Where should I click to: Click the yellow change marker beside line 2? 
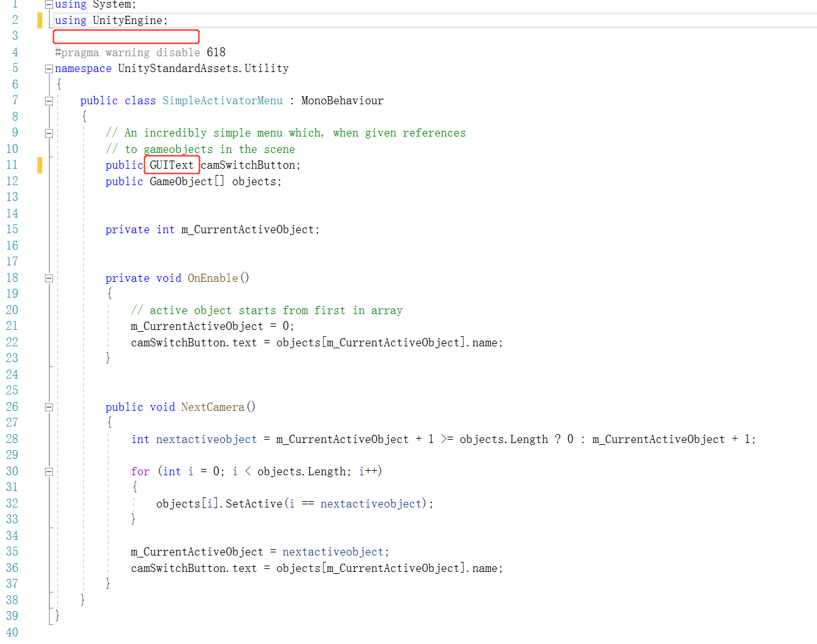40,20
